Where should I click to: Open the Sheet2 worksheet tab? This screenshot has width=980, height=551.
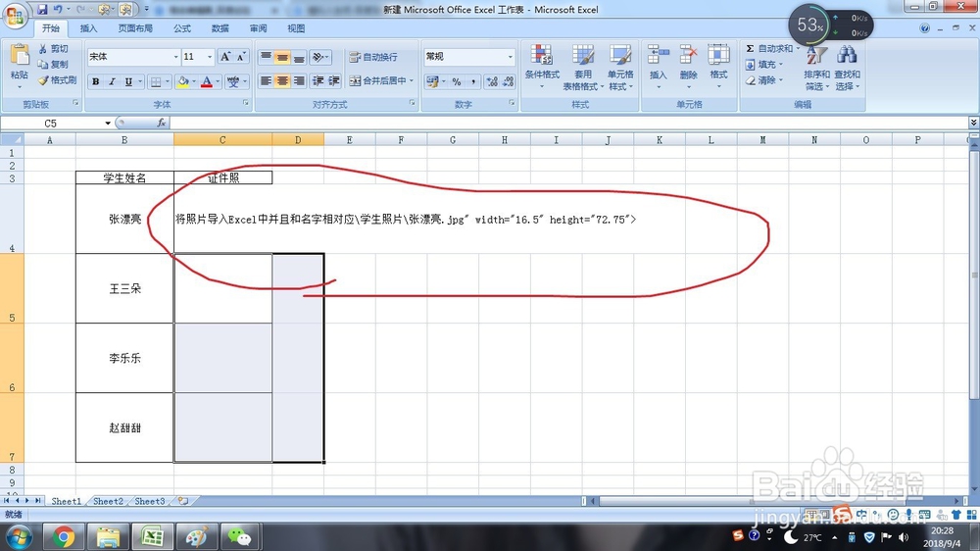(x=108, y=501)
